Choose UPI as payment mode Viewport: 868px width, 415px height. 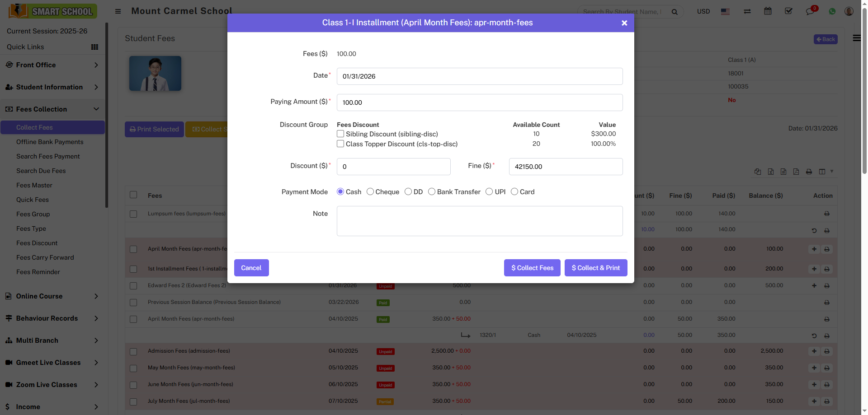[489, 192]
